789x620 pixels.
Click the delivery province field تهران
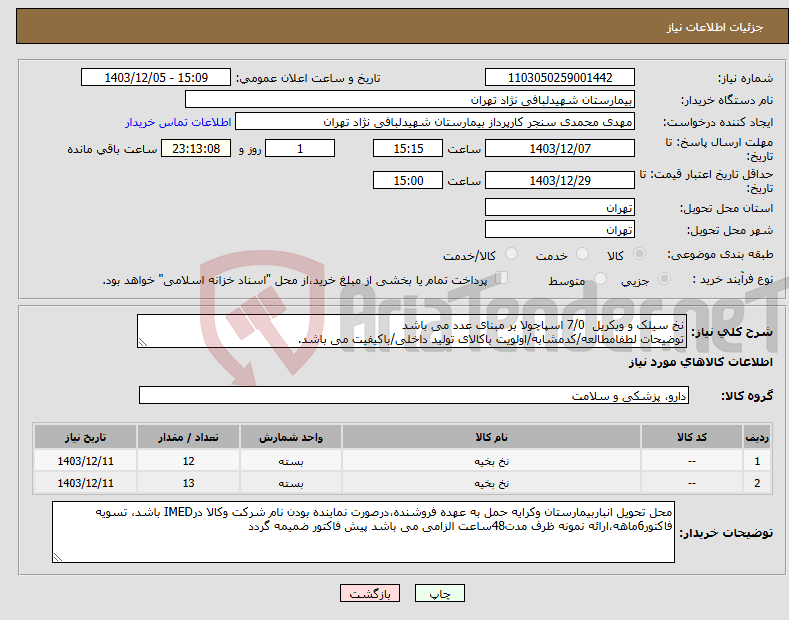560,207
